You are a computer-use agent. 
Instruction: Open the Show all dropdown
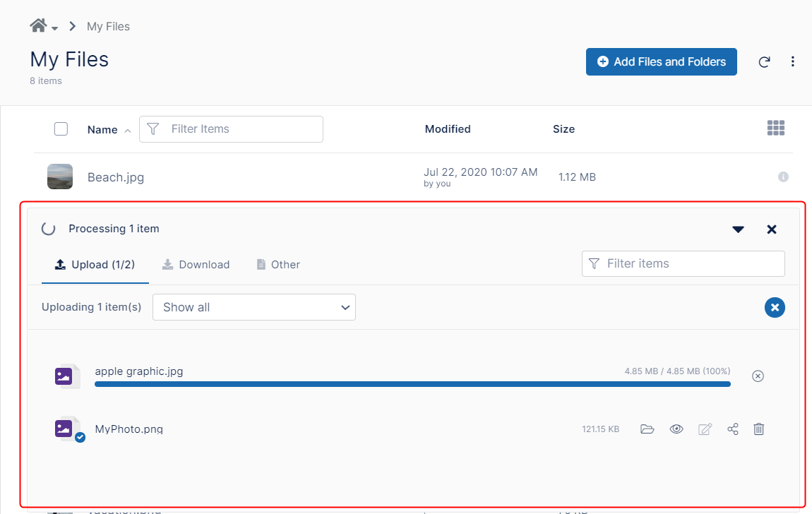[x=254, y=307]
